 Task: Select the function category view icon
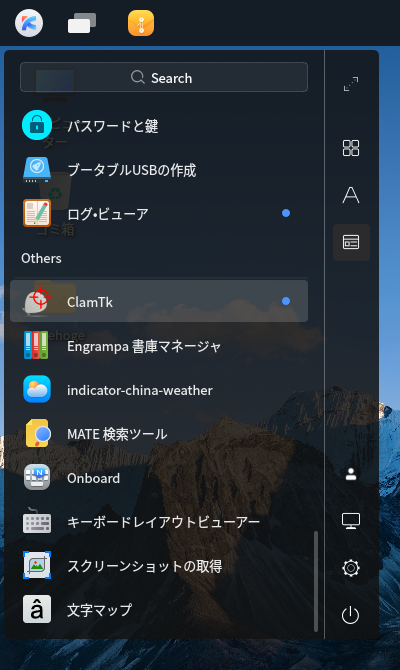click(x=351, y=242)
